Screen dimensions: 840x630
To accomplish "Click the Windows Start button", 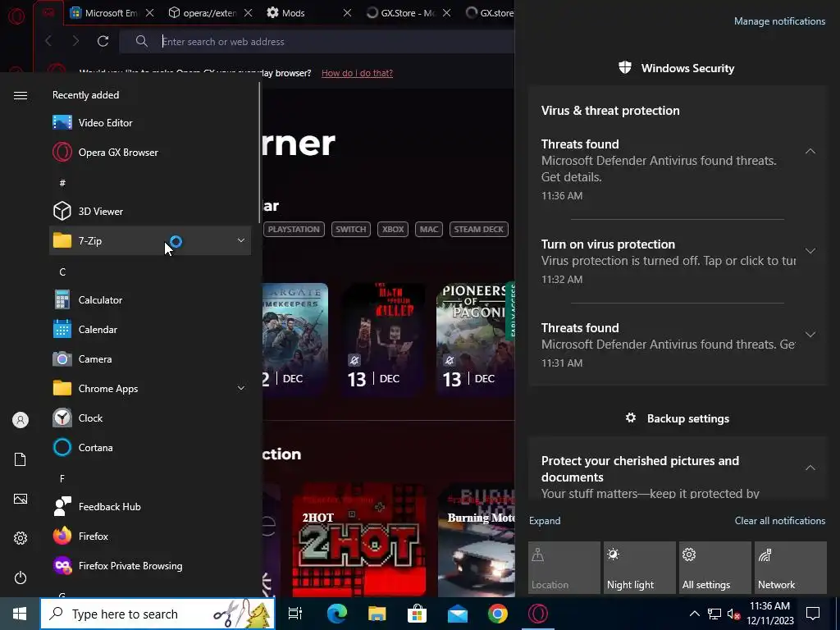I will click(x=20, y=614).
